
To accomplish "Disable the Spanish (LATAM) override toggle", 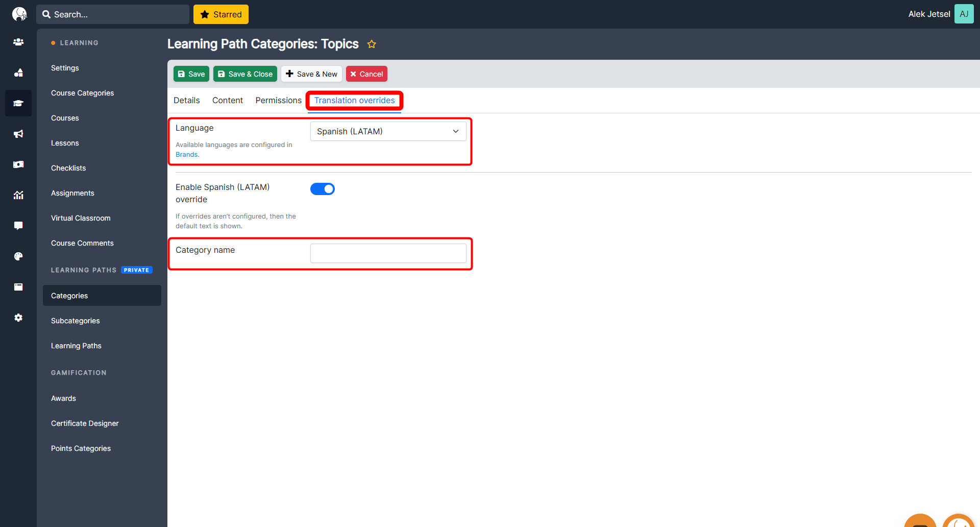I will pos(323,189).
